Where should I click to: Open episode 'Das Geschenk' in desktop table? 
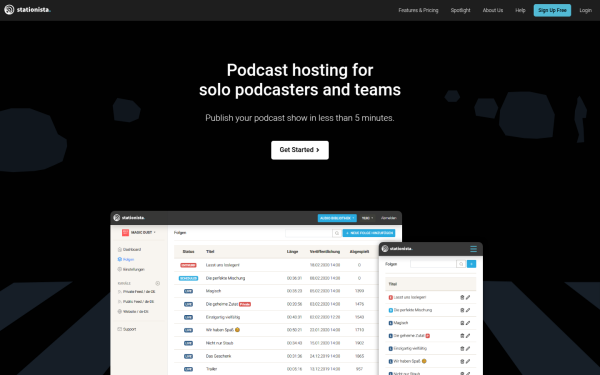218,356
